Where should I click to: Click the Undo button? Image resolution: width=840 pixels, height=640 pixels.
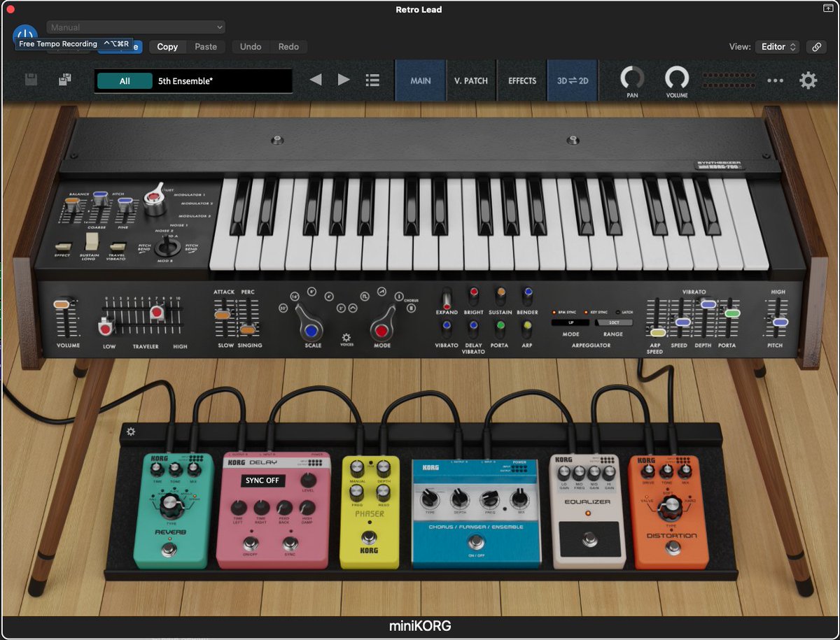coord(251,47)
